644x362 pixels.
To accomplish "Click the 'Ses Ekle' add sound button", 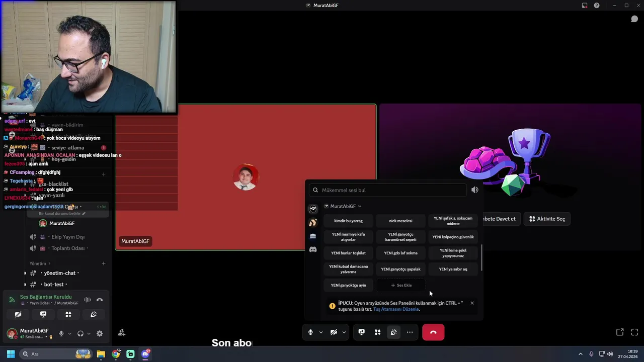I will tap(400, 285).
